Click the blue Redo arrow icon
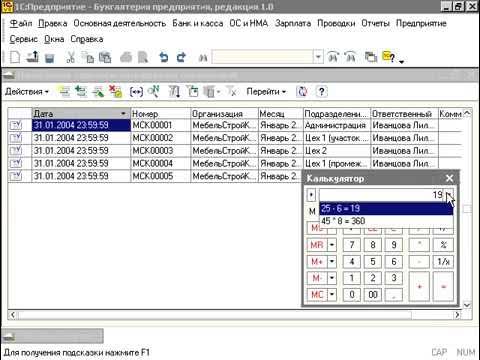Image resolution: width=480 pixels, height=360 pixels. click(x=181, y=57)
